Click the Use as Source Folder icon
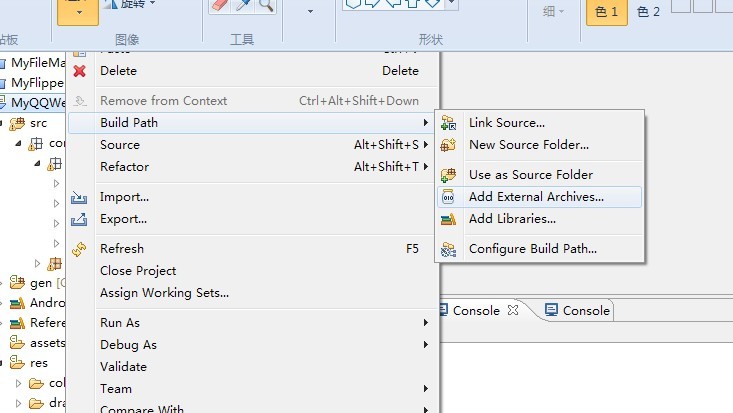733x413 pixels. [x=448, y=175]
